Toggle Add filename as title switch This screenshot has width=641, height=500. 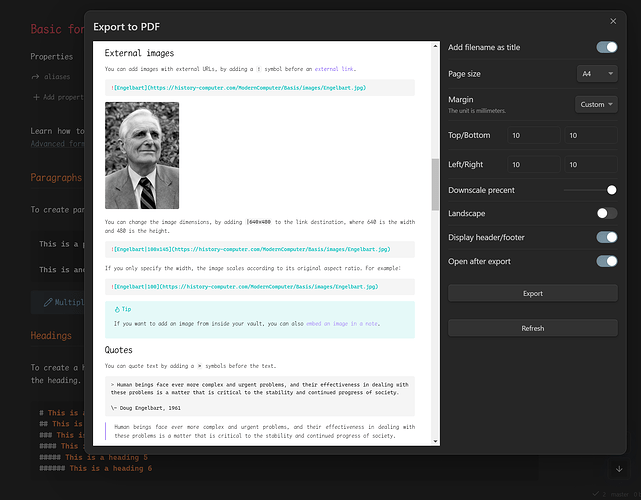[606, 47]
